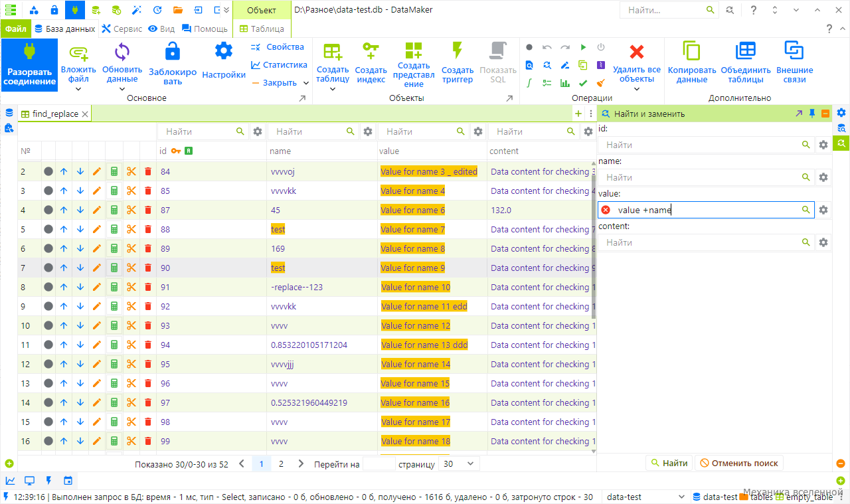
Task: Open the Помощь ribbon tab
Action: [205, 29]
